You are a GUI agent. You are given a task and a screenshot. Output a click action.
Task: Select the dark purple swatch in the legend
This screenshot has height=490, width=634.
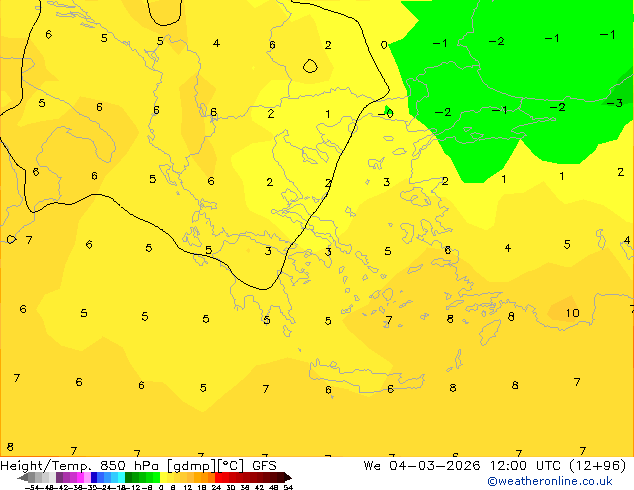pos(59,477)
